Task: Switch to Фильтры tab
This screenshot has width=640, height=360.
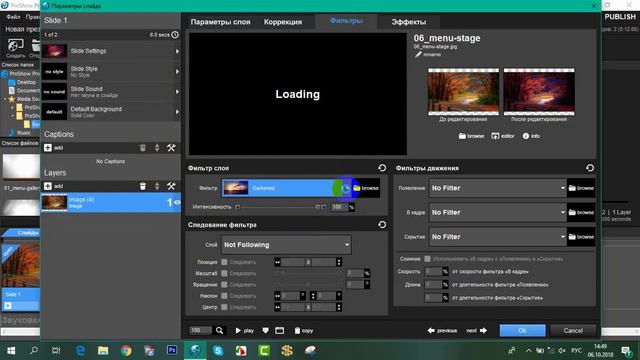Action: pyautogui.click(x=346, y=21)
